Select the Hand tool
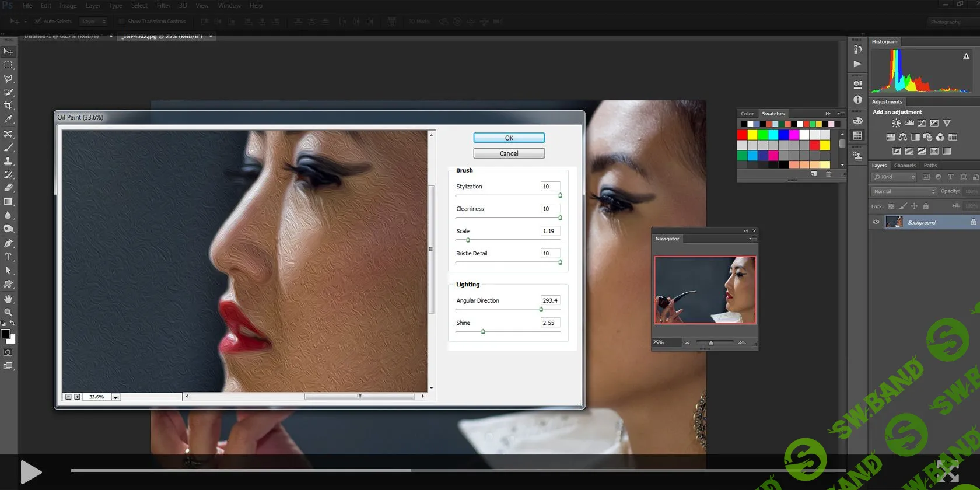The width and height of the screenshot is (980, 490). (x=8, y=299)
